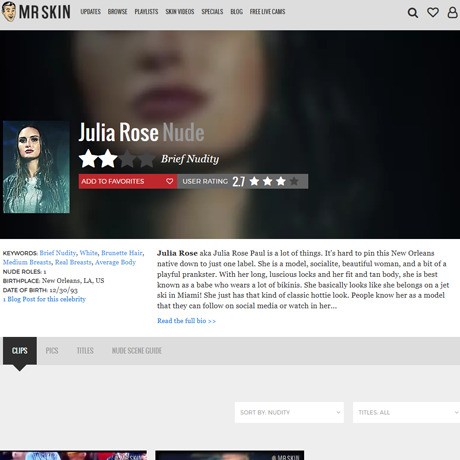Select the Brunette Hair keyword link

pos(122,253)
